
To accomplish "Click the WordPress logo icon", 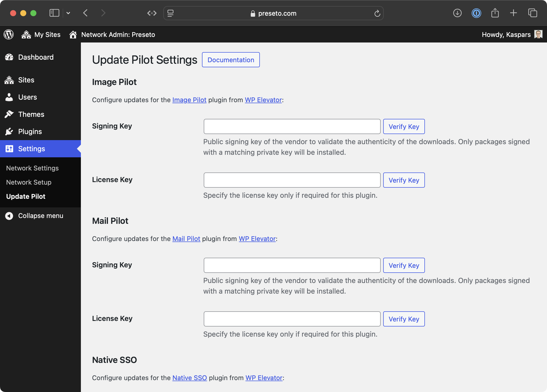I will pyautogui.click(x=9, y=34).
